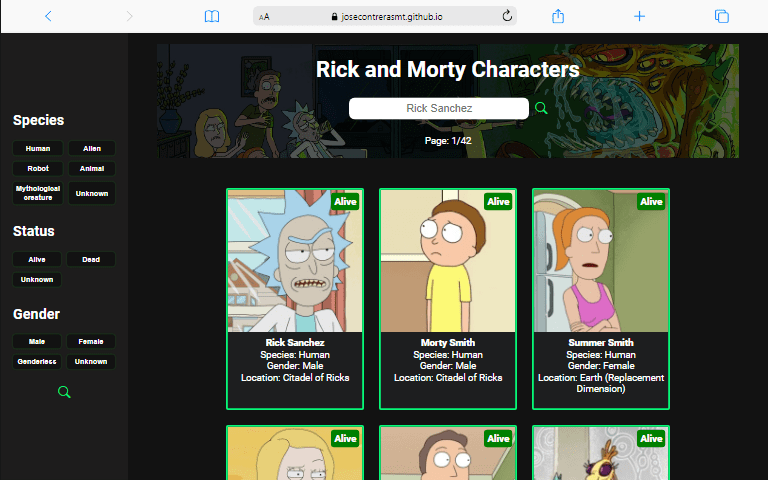Select the Genderless gender filter
The image size is (768, 480).
click(x=37, y=361)
